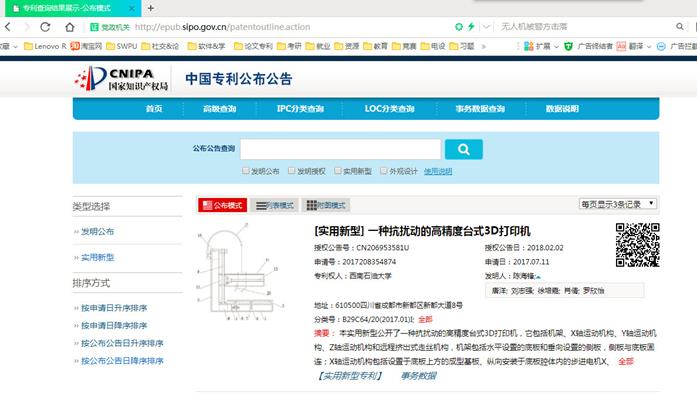Open the 事务数据查询 navigation item
Image resolution: width=697 pixels, height=396 pixels.
(x=480, y=108)
